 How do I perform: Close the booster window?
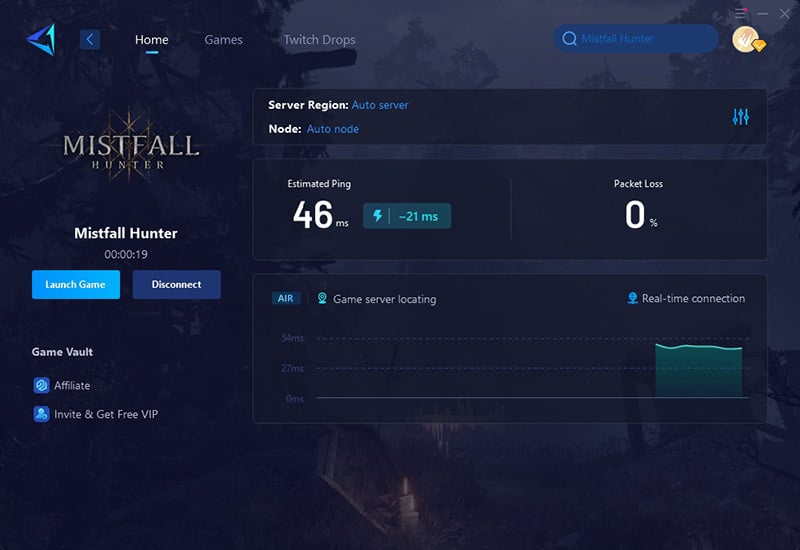click(785, 14)
